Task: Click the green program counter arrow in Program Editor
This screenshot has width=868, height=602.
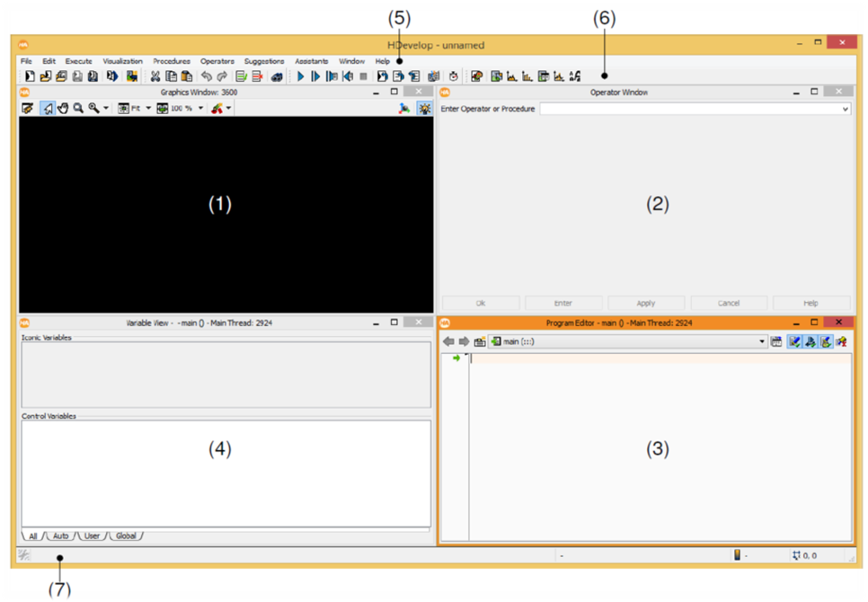Action: pos(456,359)
